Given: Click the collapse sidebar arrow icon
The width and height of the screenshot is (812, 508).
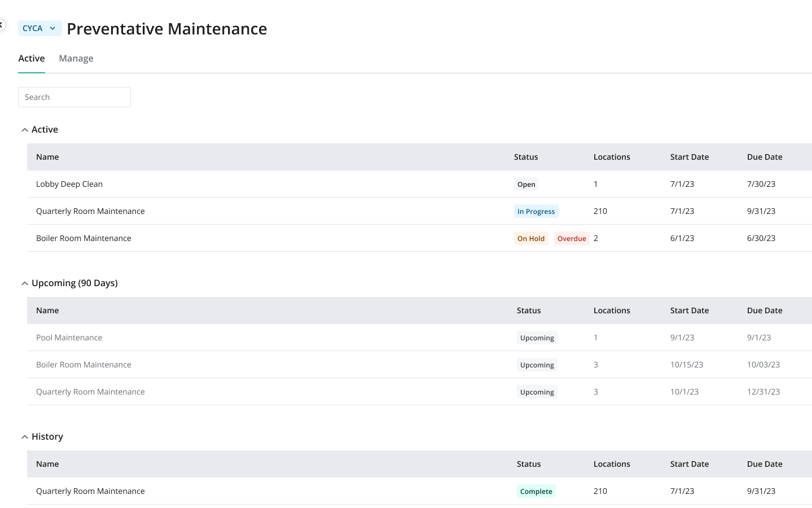Looking at the screenshot, I should pos(2,25).
